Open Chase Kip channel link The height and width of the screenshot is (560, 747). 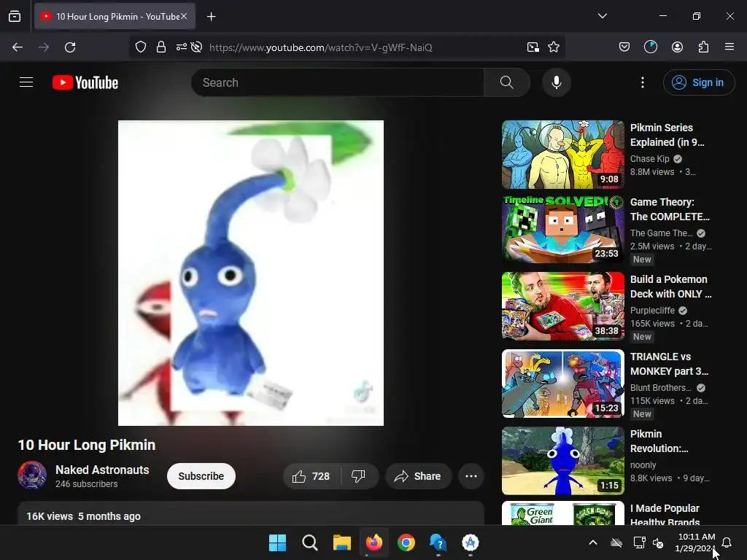pos(650,158)
